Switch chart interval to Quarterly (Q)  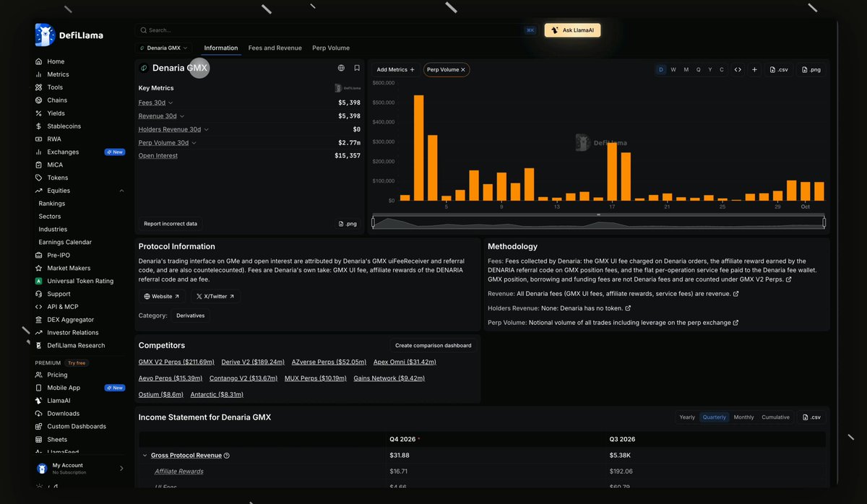pos(698,69)
